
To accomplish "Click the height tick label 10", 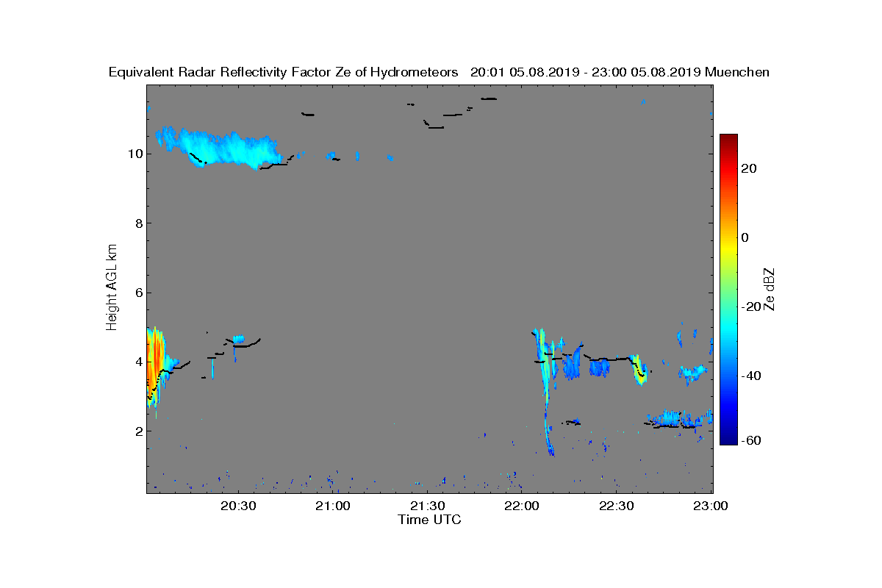I will (134, 154).
